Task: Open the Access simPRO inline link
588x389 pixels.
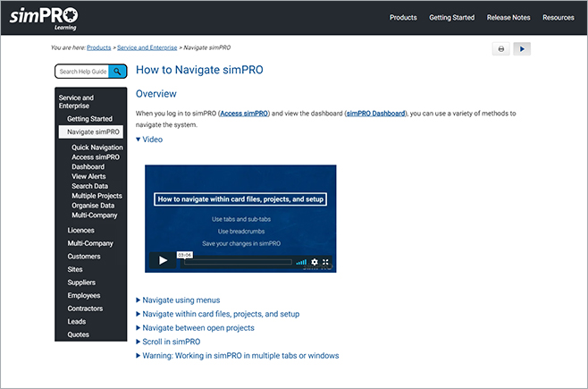Action: tap(244, 114)
